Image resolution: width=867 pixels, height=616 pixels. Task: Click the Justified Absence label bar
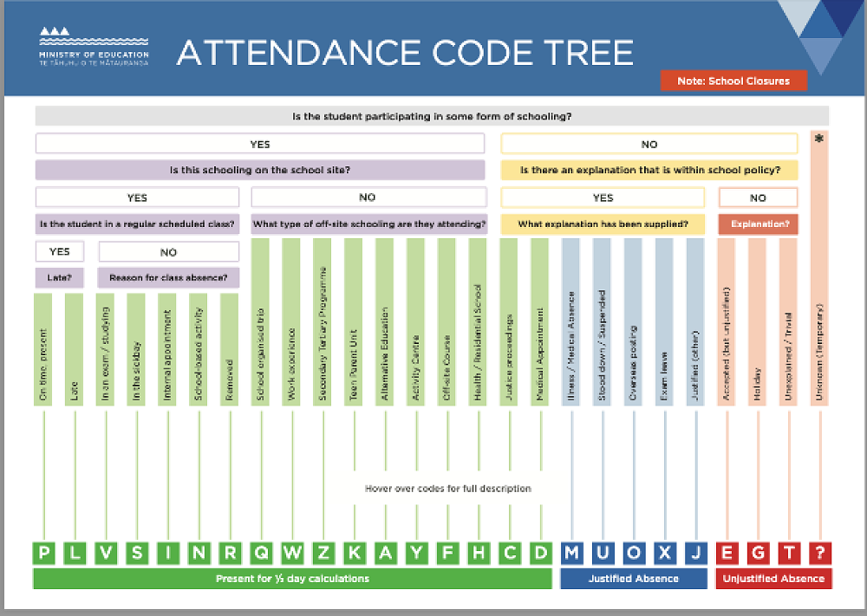[634, 578]
